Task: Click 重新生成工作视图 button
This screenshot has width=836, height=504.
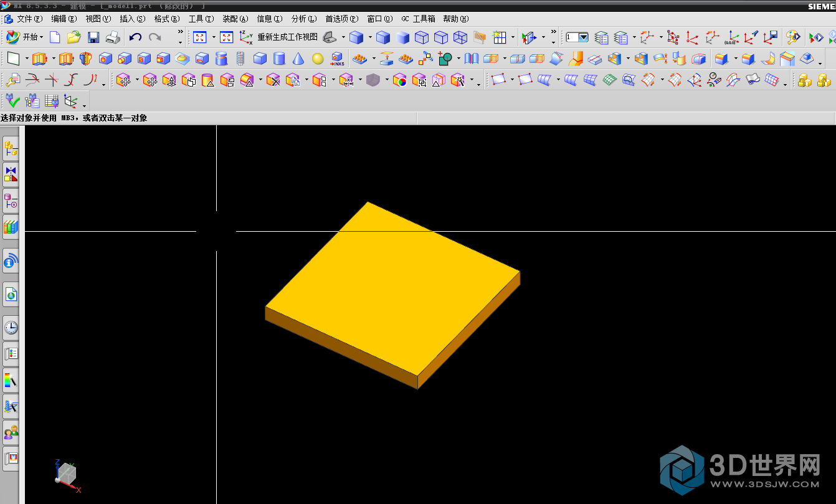Action: tap(287, 37)
